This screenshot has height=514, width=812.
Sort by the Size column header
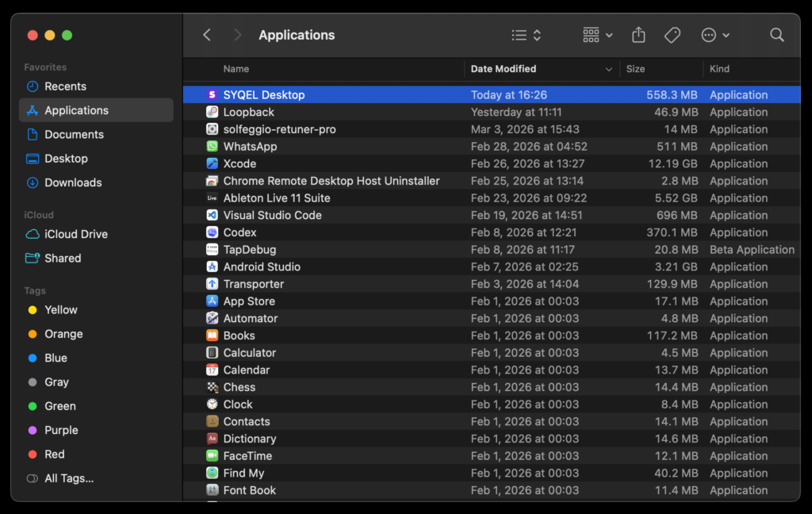point(636,69)
